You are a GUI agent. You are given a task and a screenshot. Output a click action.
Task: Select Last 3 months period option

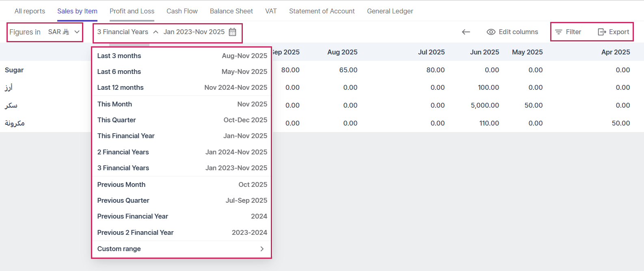[119, 56]
